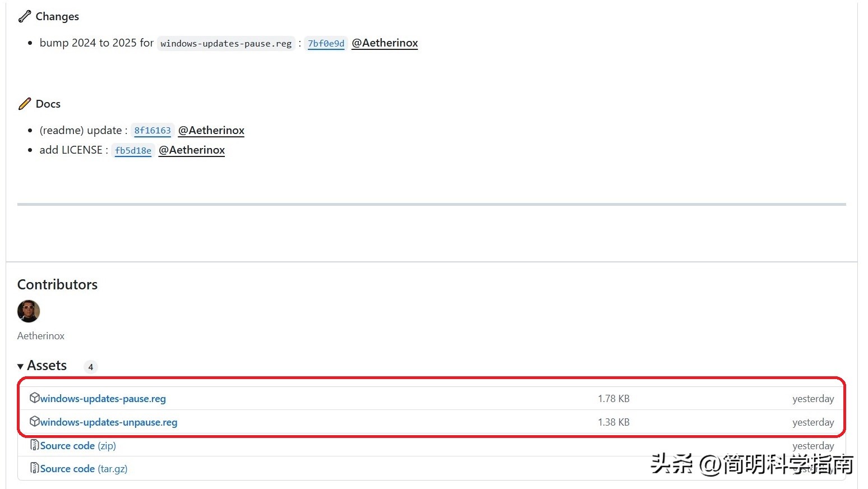Click the package icon before windows-updates-unpause.reg

tap(35, 422)
